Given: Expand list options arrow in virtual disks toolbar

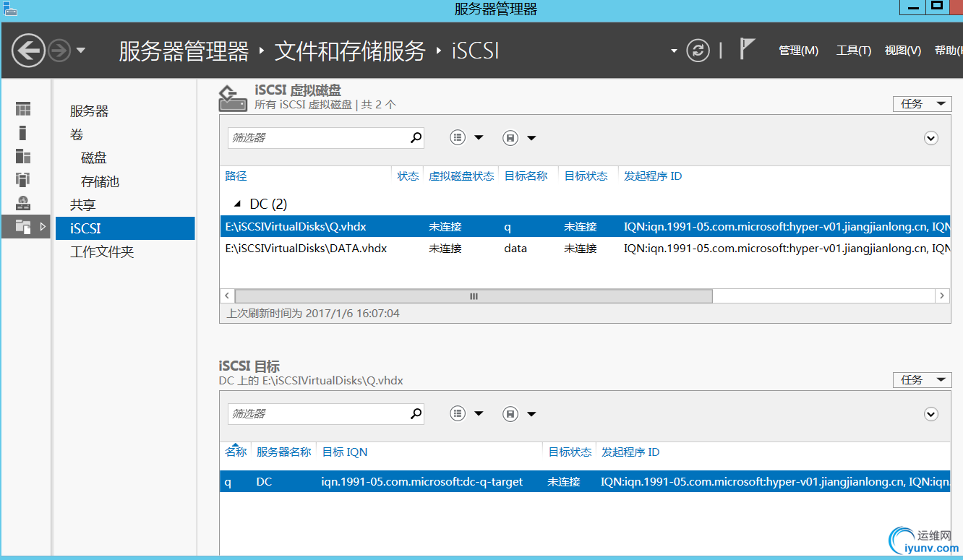Looking at the screenshot, I should [x=479, y=138].
